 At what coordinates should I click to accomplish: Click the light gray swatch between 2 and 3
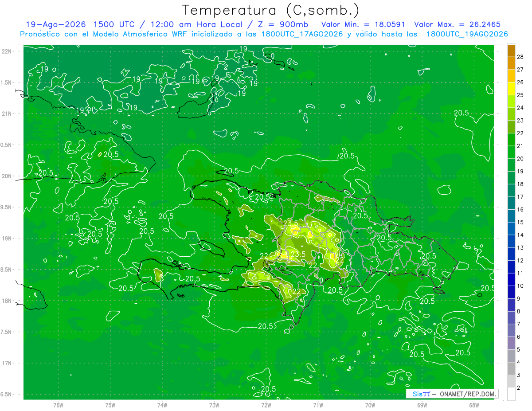pos(511,381)
